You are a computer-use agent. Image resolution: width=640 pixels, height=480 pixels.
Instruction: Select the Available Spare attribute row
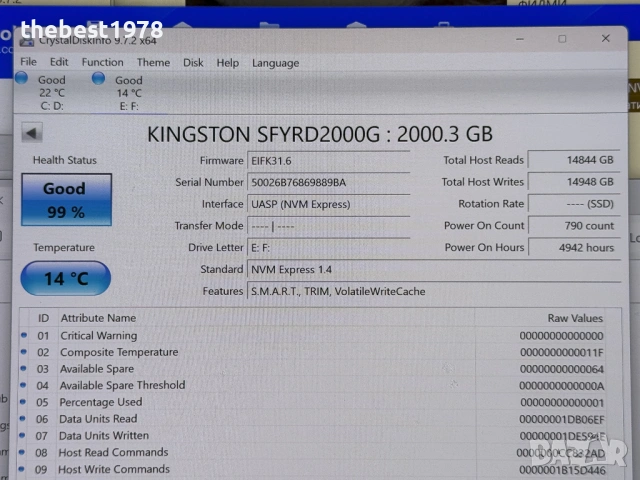click(313, 369)
